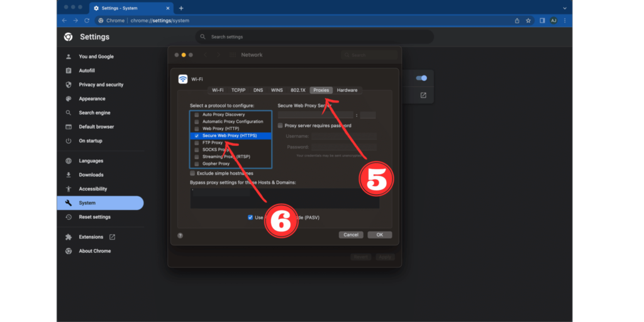Select the Settings - System browser tab

131,8
